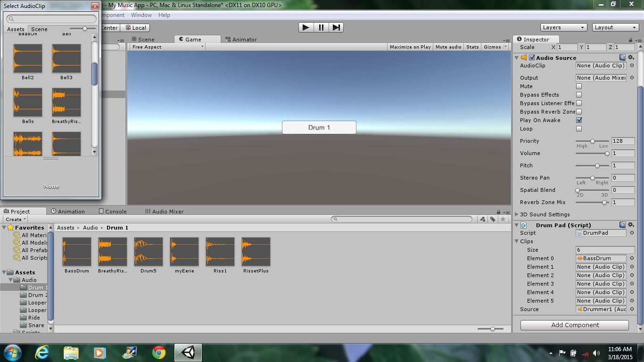
Task: Open the Create dropdown in Project panel
Action: point(15,219)
